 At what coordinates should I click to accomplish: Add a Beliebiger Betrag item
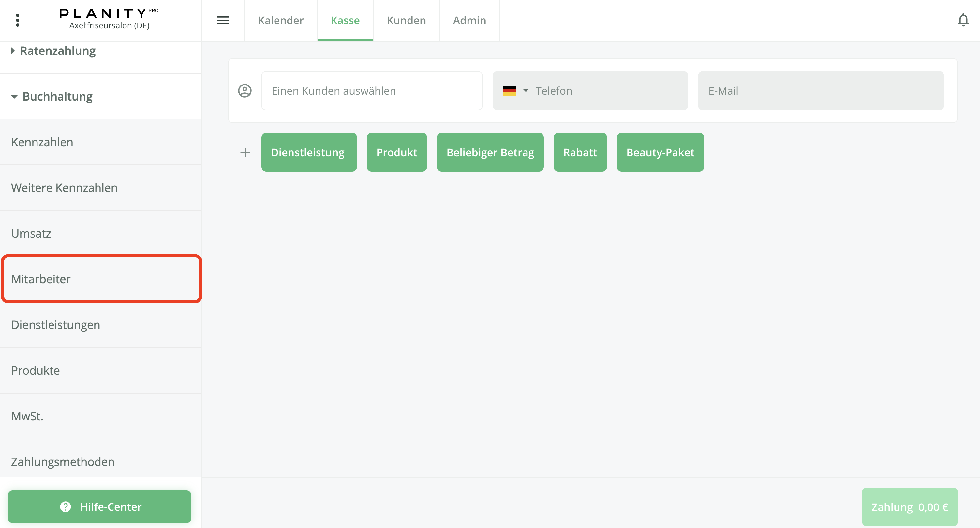tap(490, 152)
